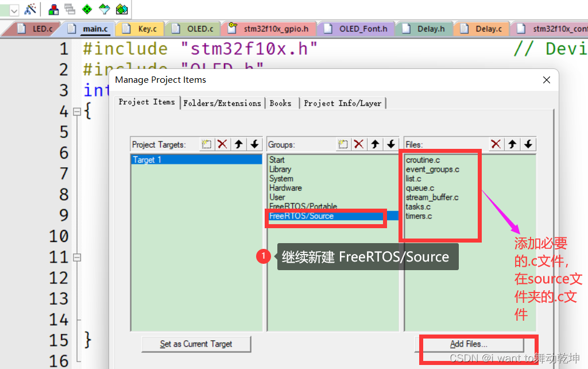This screenshot has height=369, width=588.
Task: Click the Manage Project Items blocks icon
Action: (53, 9)
